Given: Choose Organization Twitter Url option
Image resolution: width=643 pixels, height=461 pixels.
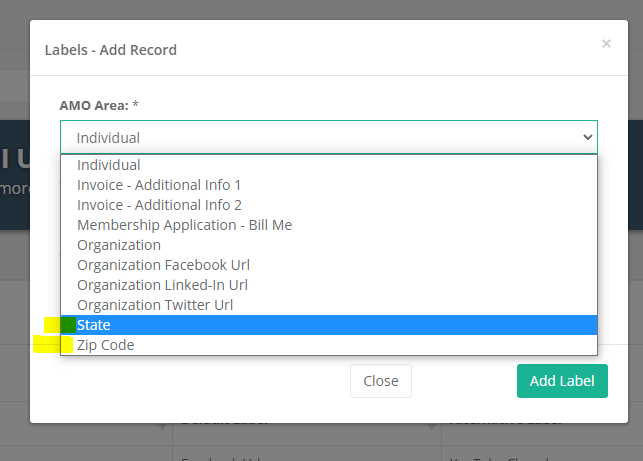Looking at the screenshot, I should pyautogui.click(x=155, y=305).
